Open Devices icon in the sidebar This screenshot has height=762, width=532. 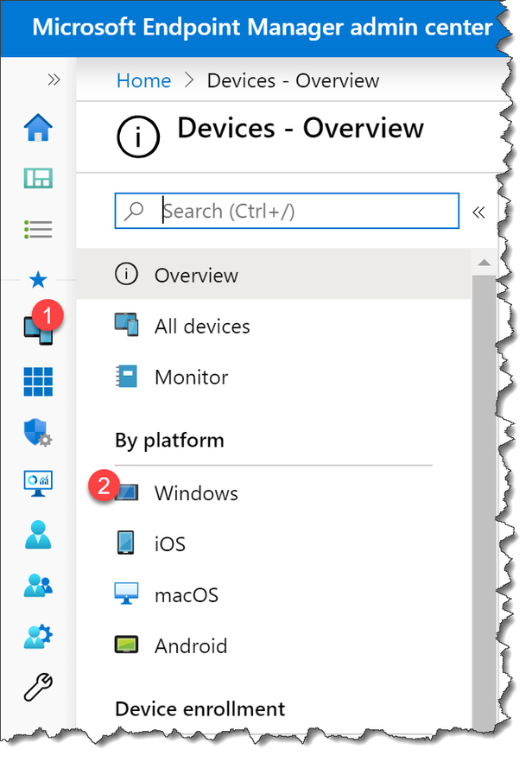click(x=38, y=330)
